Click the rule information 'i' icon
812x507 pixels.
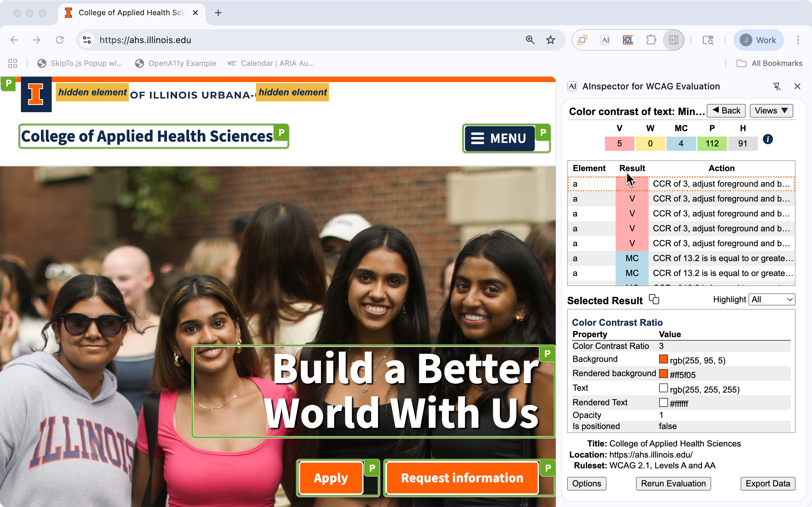[768, 139]
